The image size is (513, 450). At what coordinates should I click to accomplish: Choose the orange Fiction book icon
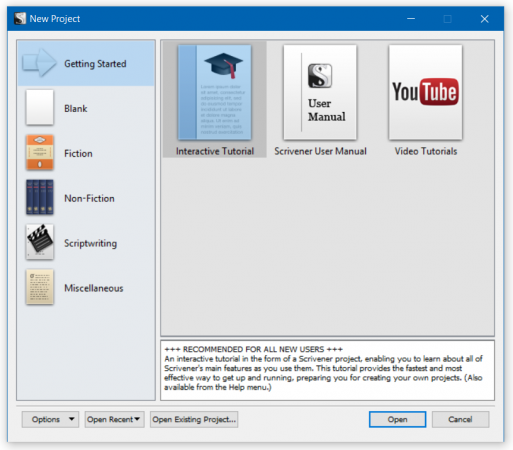40,152
